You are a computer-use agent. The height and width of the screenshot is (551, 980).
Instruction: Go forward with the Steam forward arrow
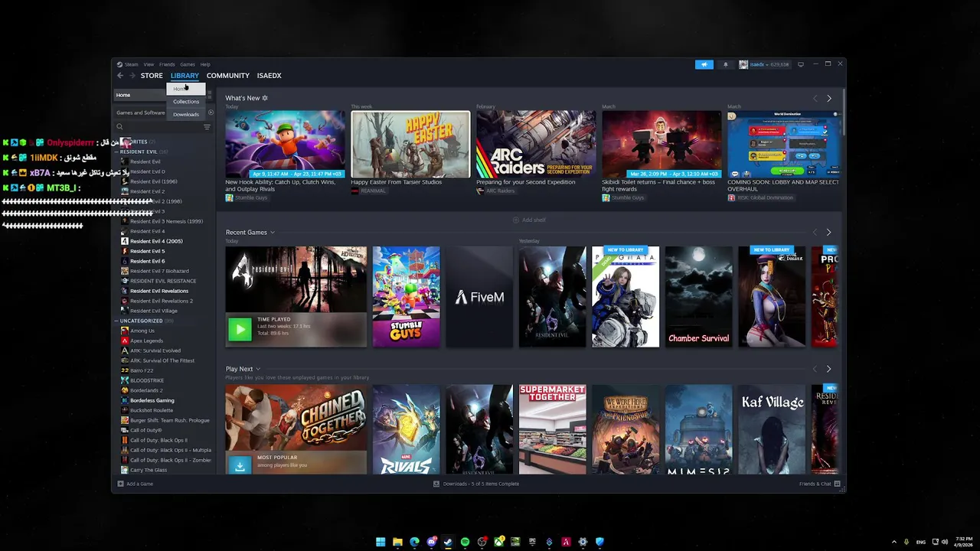point(132,76)
